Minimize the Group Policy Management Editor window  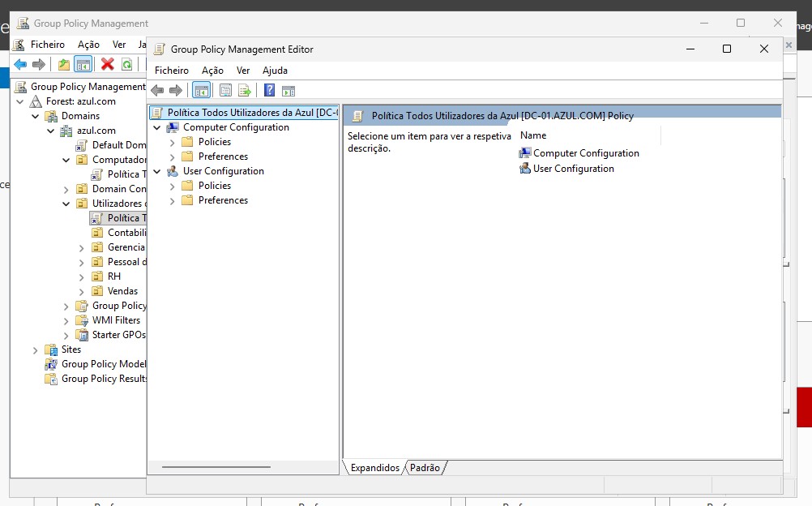click(x=690, y=49)
